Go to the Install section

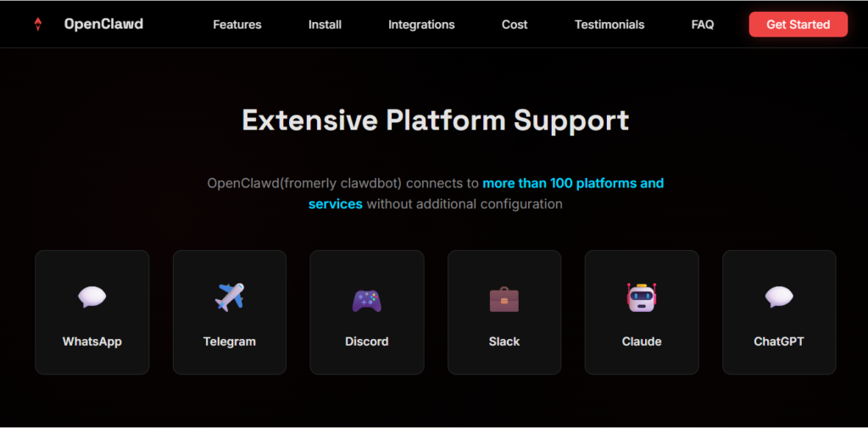325,25
